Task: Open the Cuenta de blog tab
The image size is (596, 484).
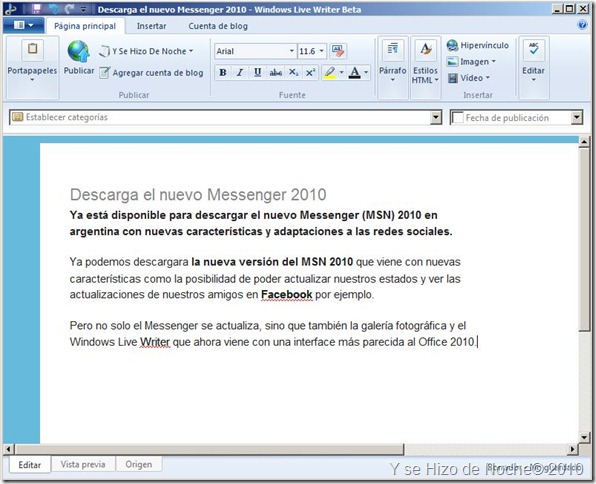Action: (x=218, y=26)
